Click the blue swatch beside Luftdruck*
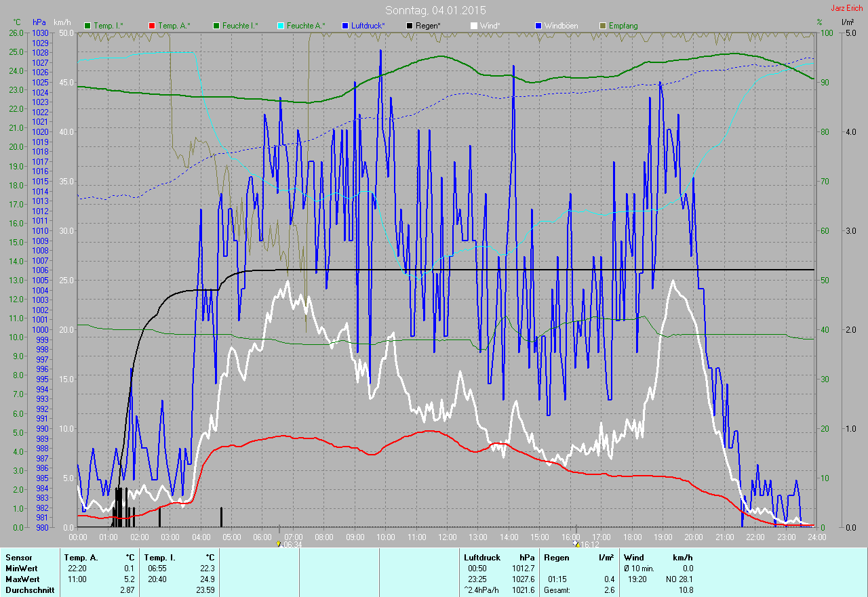The height and width of the screenshot is (597, 868). point(344,26)
